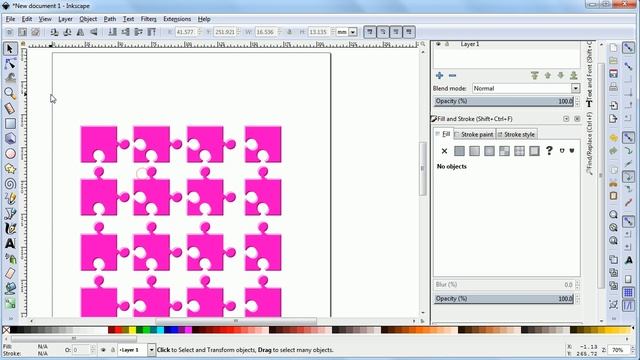Viewport: 640px width, 360px height.
Task: Select the Rectangle tool
Action: pos(10,123)
